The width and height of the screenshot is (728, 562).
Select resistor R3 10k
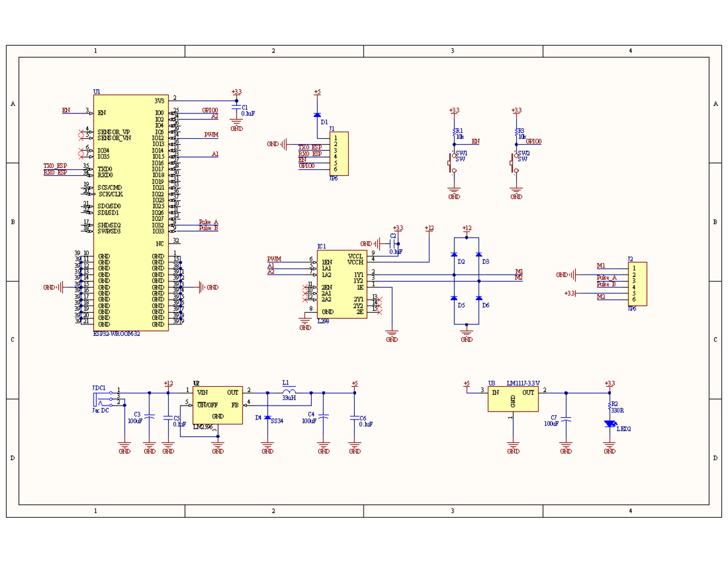click(516, 132)
